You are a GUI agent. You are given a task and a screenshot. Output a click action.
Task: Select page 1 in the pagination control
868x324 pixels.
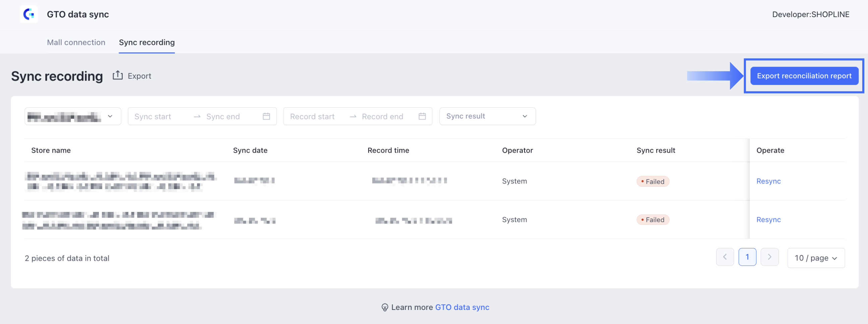(747, 257)
